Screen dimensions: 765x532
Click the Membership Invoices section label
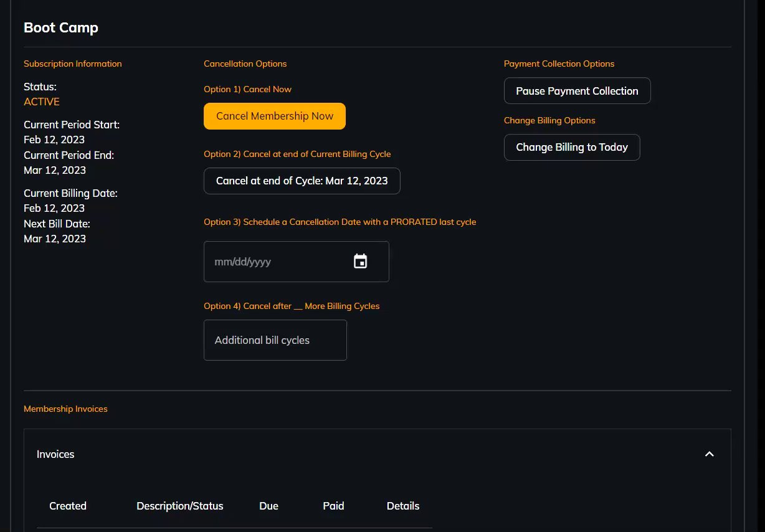pos(65,409)
